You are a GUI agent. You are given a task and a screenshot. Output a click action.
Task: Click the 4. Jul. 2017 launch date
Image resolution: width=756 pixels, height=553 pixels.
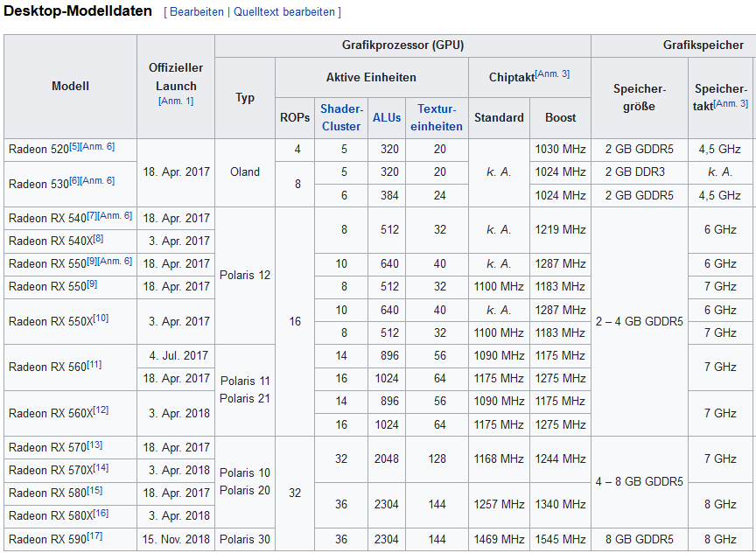176,356
